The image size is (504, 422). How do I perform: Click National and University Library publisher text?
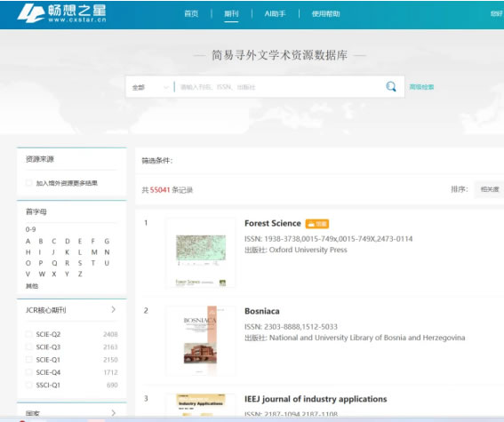tap(367, 338)
